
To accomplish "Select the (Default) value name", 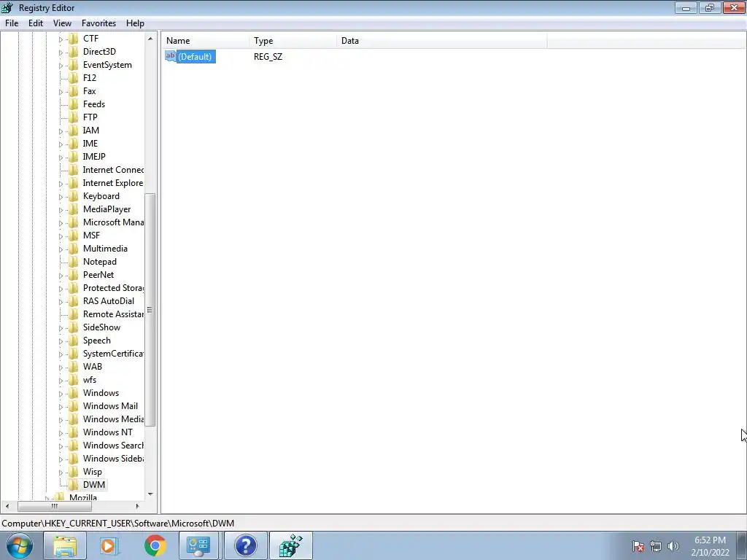I will coord(195,57).
